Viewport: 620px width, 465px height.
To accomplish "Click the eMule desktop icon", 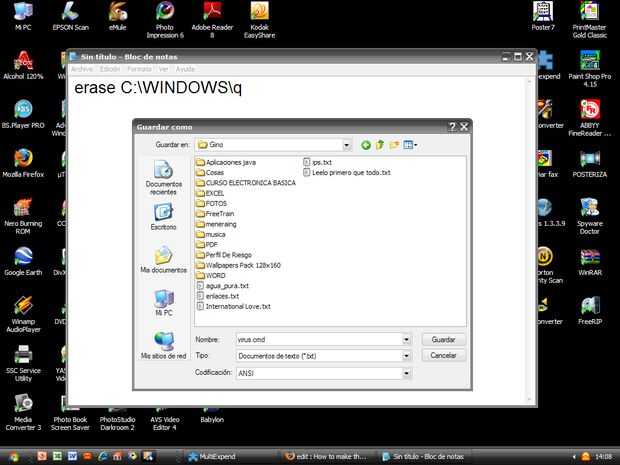I will tap(118, 15).
